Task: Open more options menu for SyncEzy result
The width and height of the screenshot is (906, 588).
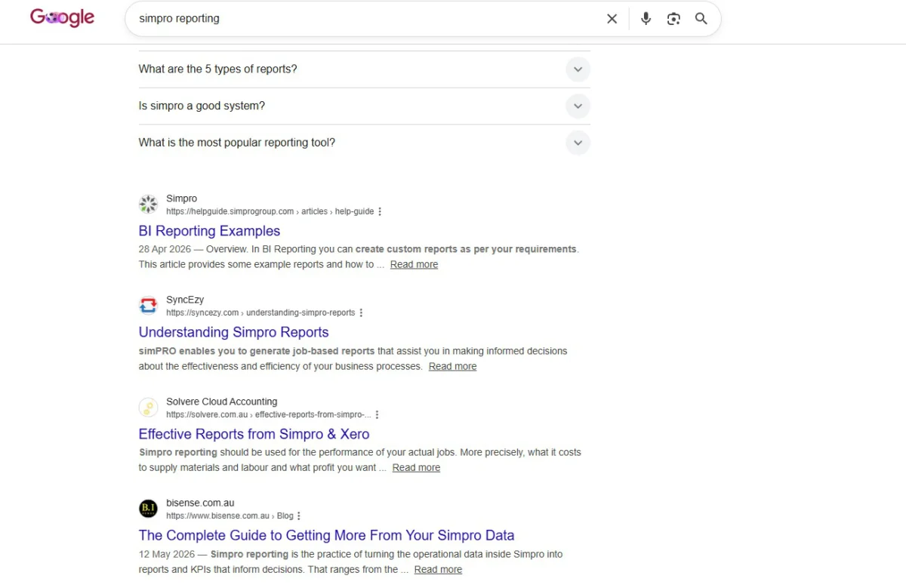Action: pos(361,312)
